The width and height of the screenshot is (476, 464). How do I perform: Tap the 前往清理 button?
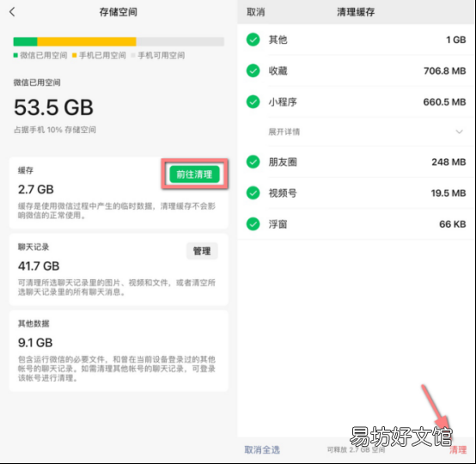[x=194, y=174]
